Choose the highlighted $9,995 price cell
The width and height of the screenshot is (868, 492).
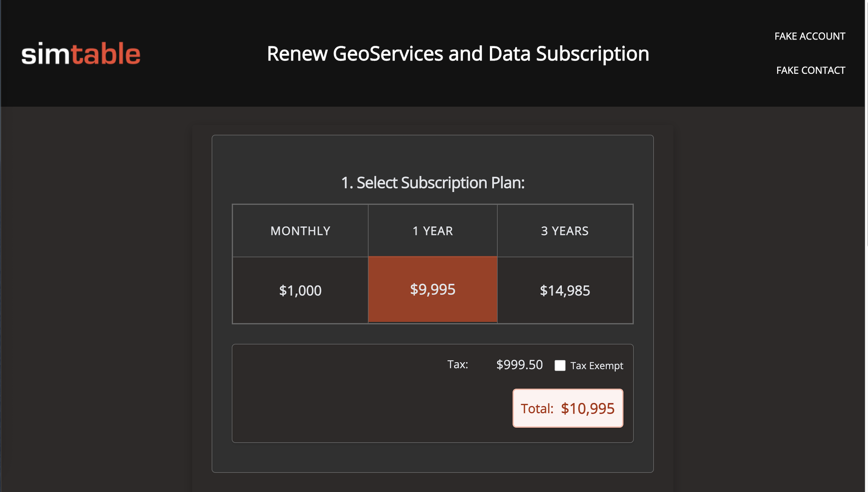point(432,289)
